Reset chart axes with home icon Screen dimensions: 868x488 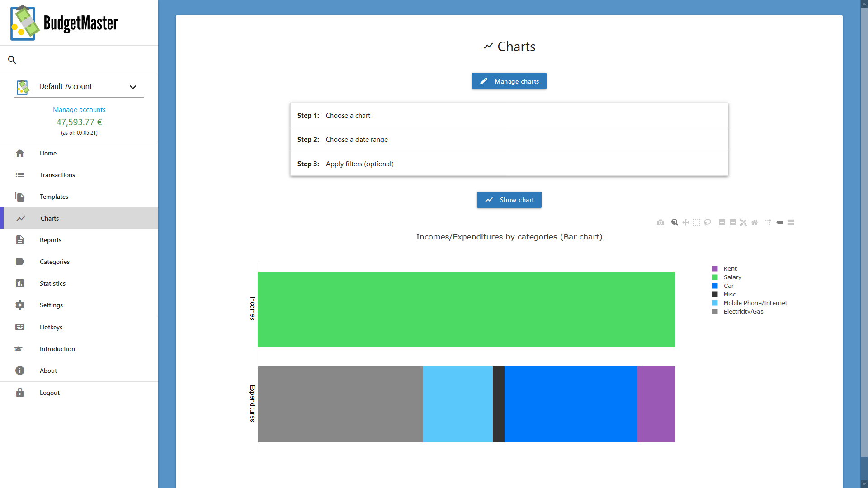[x=755, y=222]
